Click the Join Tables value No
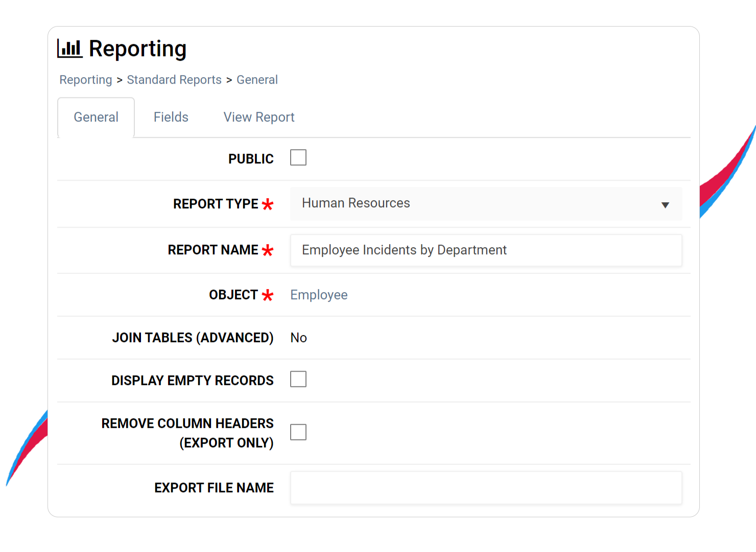 298,338
